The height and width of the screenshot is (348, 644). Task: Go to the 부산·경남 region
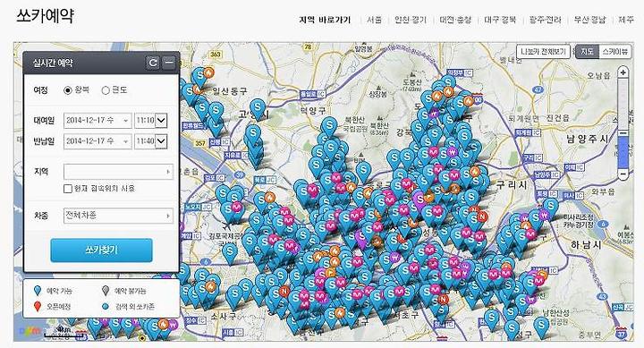(x=589, y=20)
